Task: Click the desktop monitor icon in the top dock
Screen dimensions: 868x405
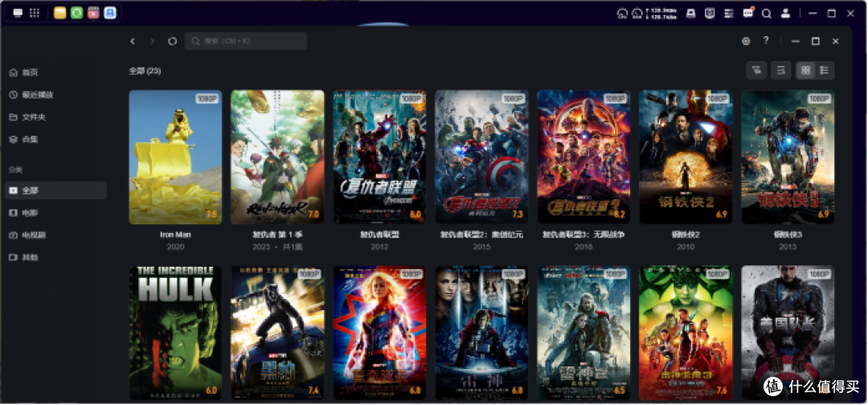Action: click(x=18, y=13)
